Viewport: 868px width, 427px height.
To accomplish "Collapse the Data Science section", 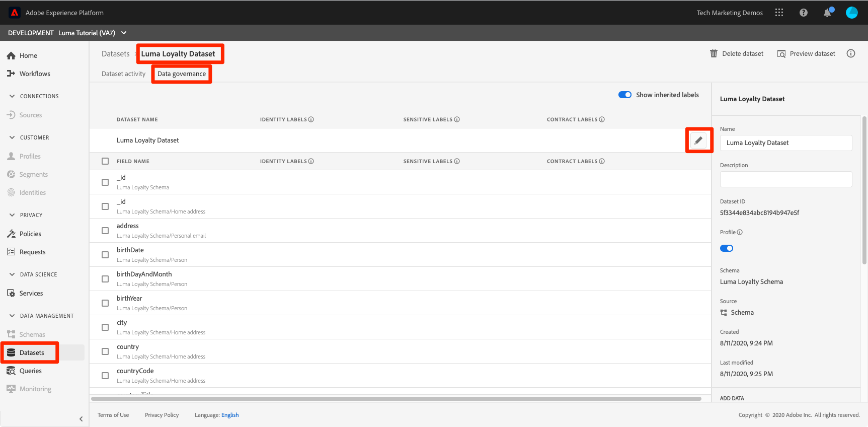I will click(12, 274).
